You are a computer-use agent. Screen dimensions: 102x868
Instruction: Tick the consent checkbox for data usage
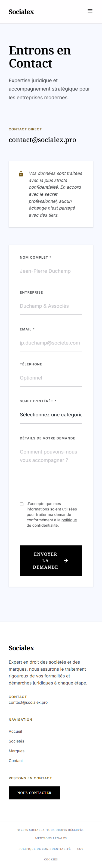click(x=21, y=504)
